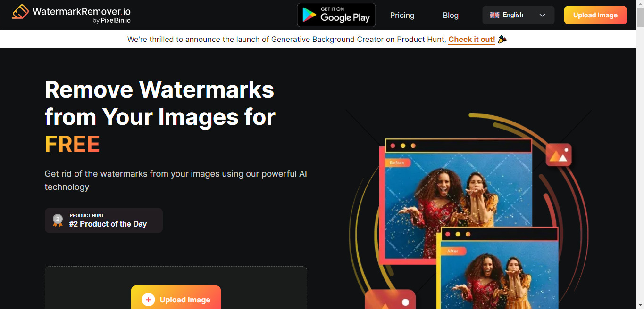Open the Get it on Google Play badge
This screenshot has width=644, height=309.
point(336,15)
